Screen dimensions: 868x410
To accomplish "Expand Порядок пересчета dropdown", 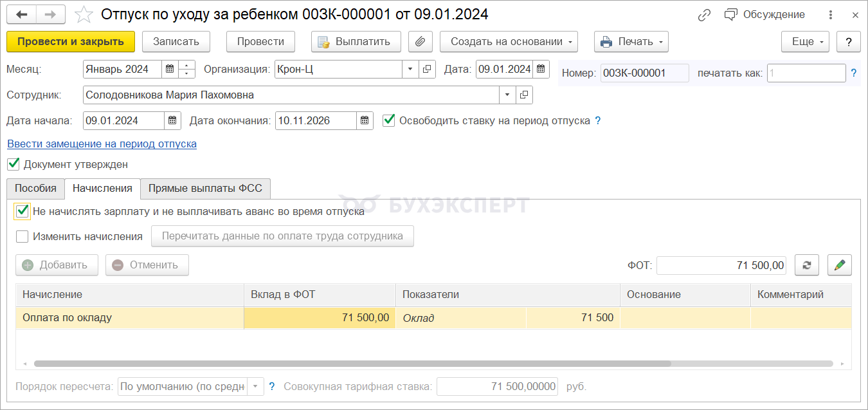I will [256, 387].
